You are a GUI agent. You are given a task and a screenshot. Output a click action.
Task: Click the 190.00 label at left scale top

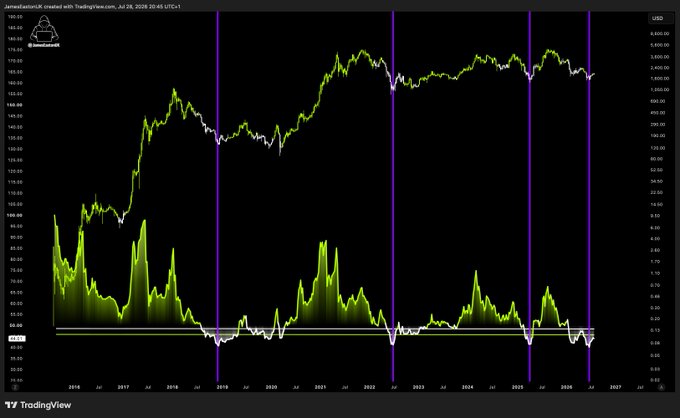pyautogui.click(x=15, y=16)
